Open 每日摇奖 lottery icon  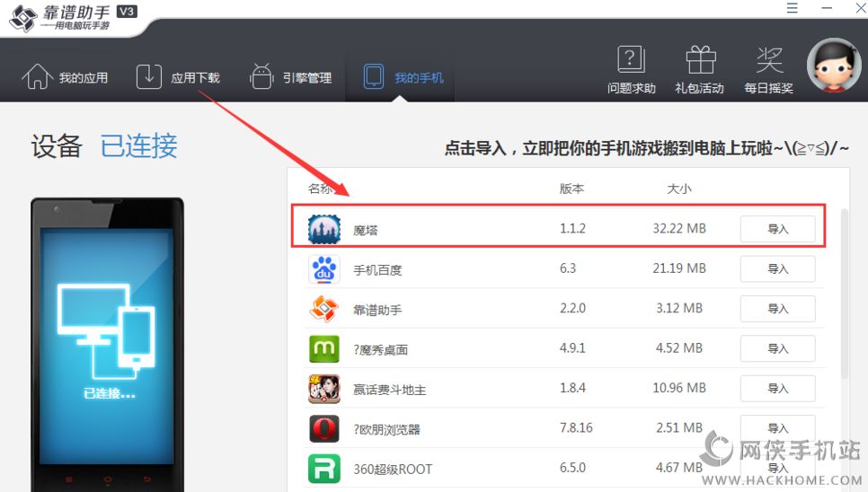click(769, 70)
